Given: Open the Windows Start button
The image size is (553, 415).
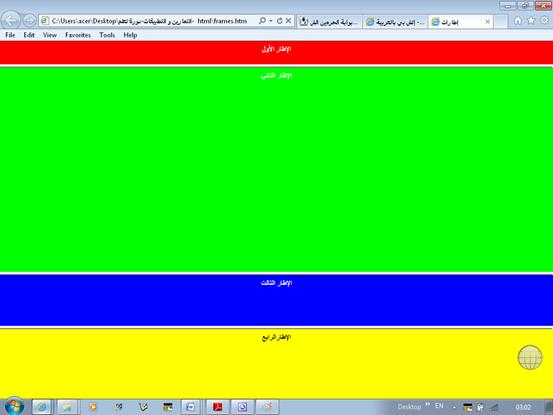Looking at the screenshot, I should coord(14,406).
